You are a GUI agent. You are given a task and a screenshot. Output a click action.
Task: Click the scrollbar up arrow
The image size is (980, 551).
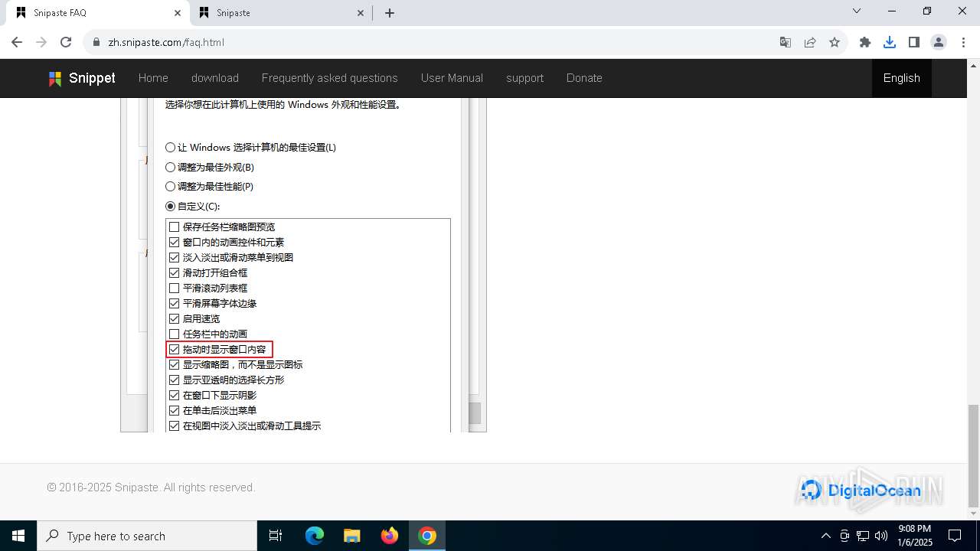973,66
